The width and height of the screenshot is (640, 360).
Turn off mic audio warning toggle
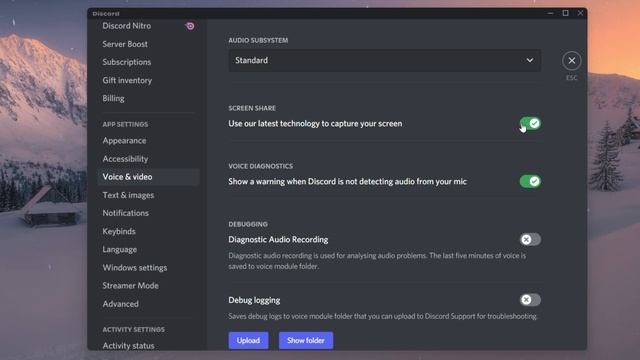[x=530, y=181]
